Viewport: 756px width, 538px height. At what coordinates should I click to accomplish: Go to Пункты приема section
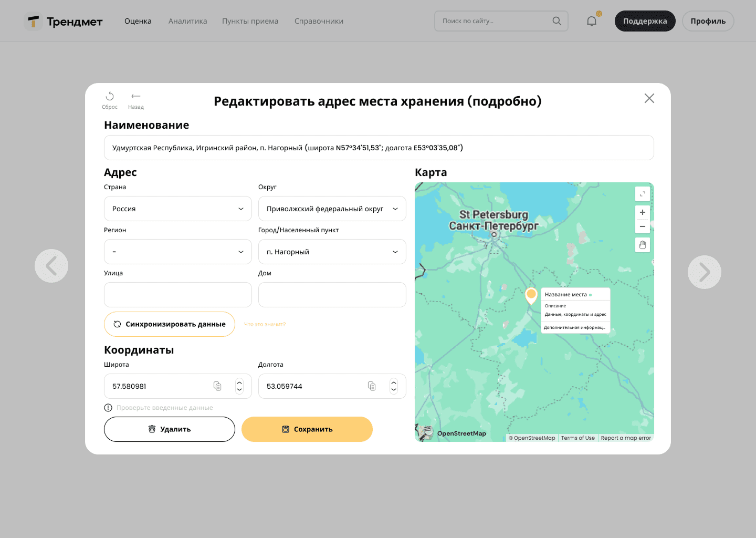tap(250, 21)
